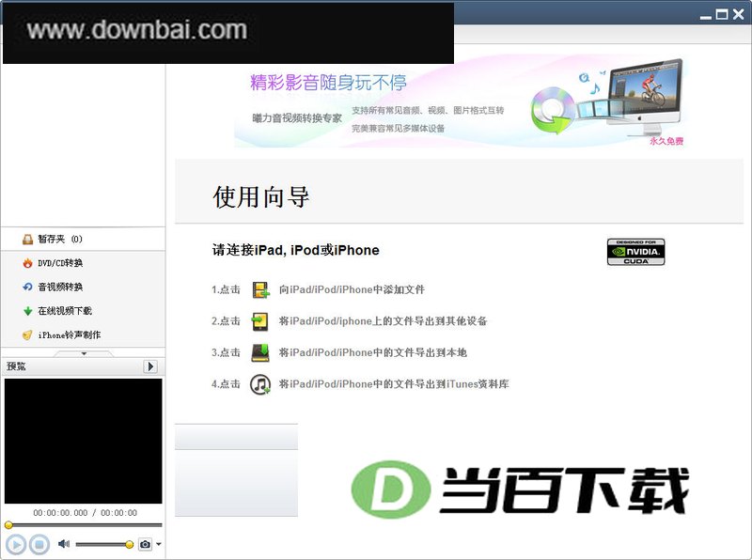This screenshot has height=560, width=752.
Task: Click the blue convert icon beside 音视频转换
Action: 28,287
